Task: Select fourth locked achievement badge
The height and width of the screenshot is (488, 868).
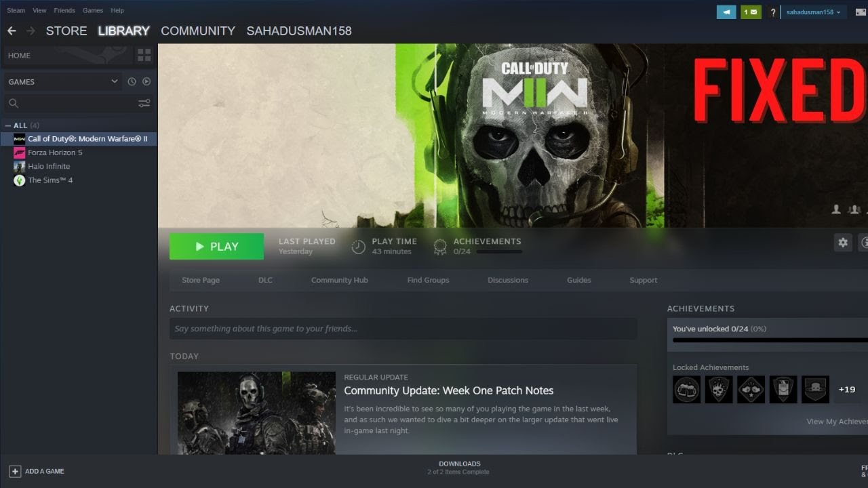Action: [783, 390]
